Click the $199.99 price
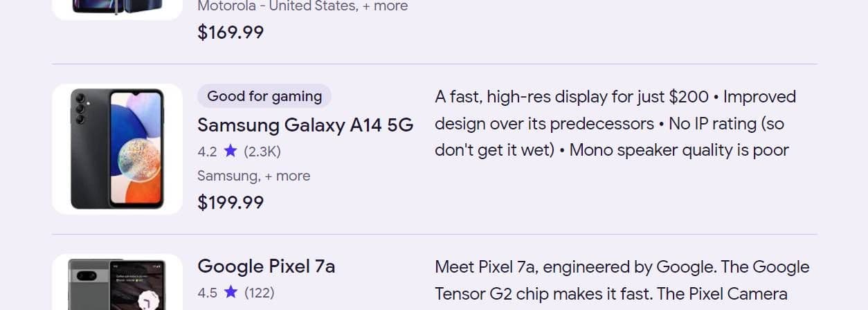The image size is (868, 310). pos(230,202)
